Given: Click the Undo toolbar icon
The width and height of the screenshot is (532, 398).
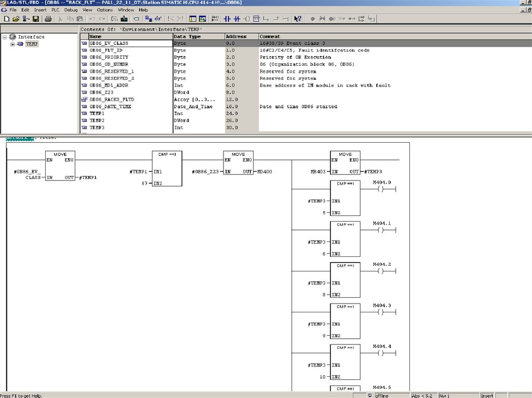Looking at the screenshot, I should point(92,19).
